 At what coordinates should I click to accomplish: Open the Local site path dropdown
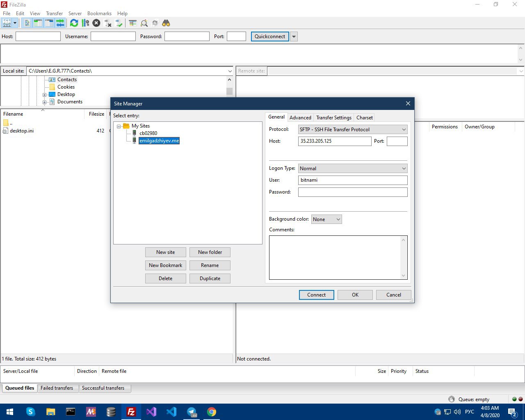(230, 71)
